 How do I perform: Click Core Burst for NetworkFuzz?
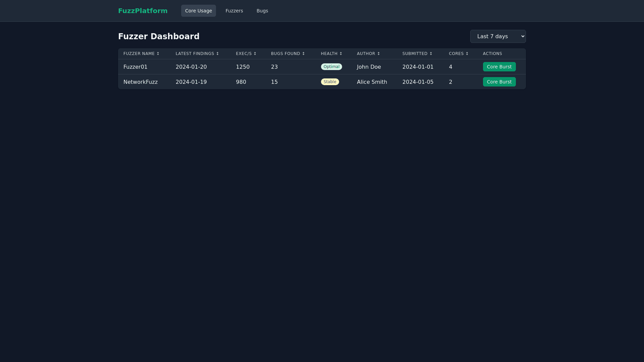[499, 82]
